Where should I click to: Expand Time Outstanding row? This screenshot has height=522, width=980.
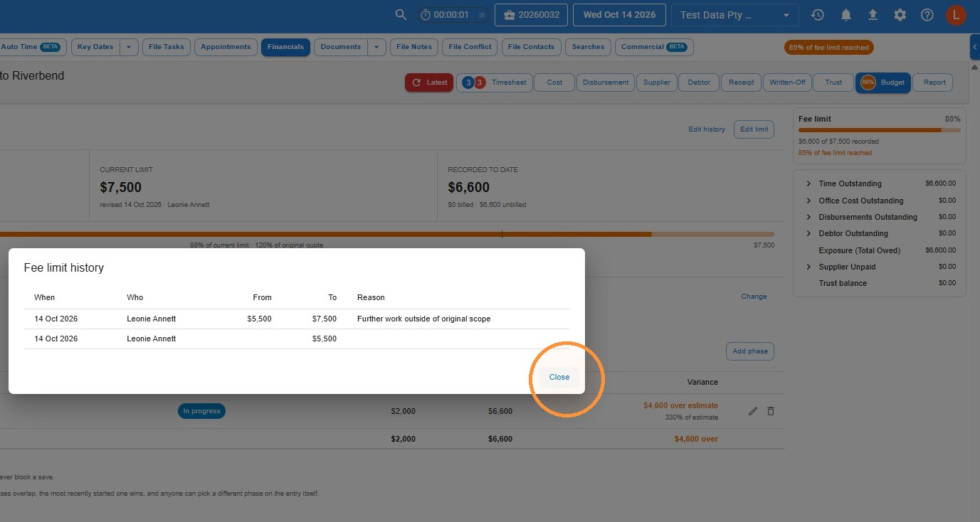[x=808, y=183]
